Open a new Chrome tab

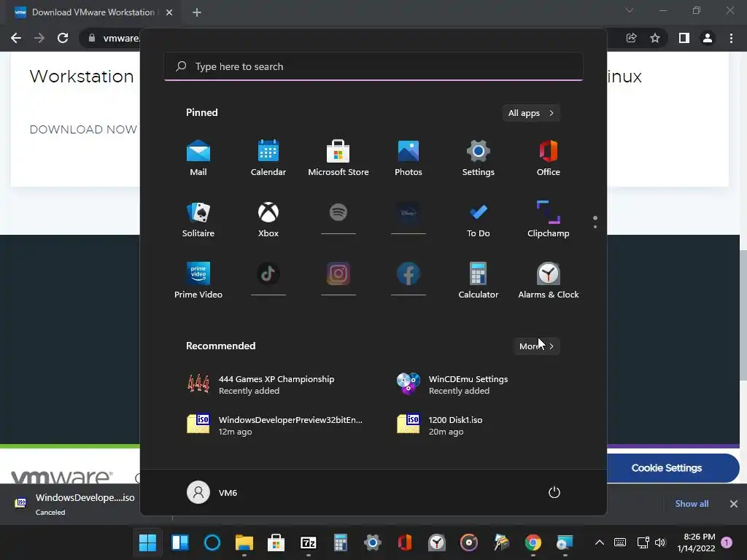(197, 12)
